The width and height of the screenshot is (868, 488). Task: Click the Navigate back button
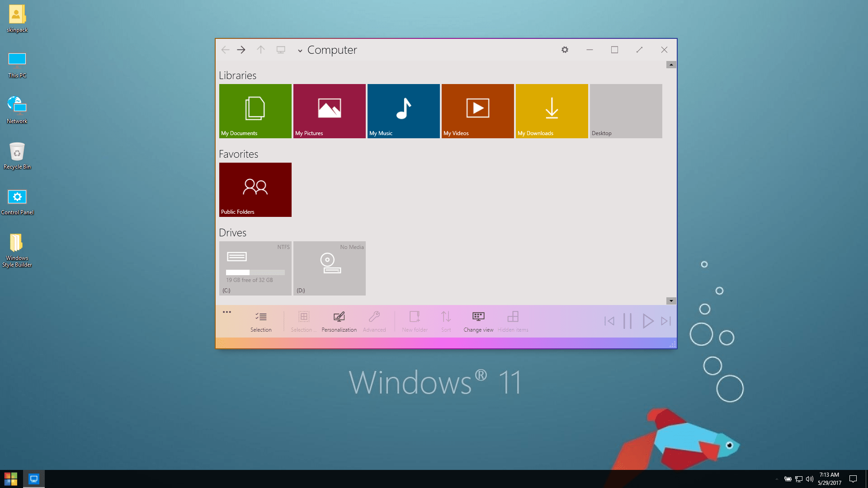[225, 49]
